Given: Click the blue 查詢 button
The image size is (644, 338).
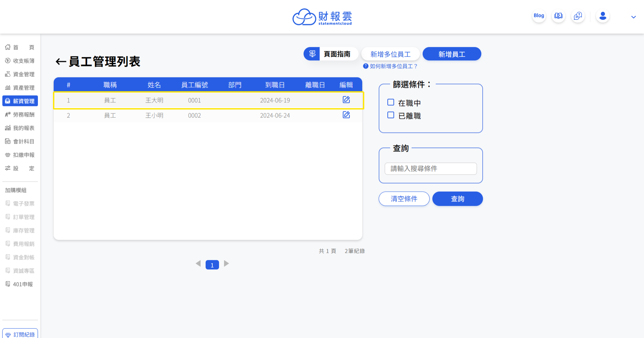Looking at the screenshot, I should point(458,199).
